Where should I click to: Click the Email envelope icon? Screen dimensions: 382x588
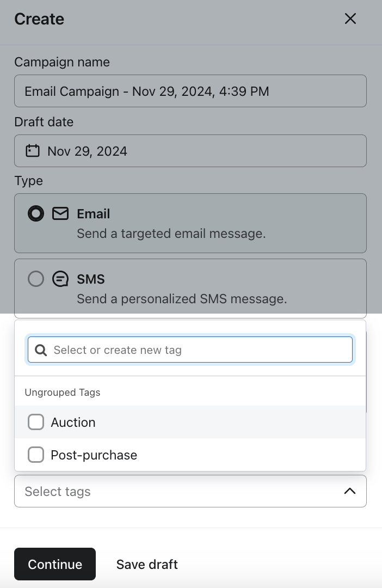(60, 213)
